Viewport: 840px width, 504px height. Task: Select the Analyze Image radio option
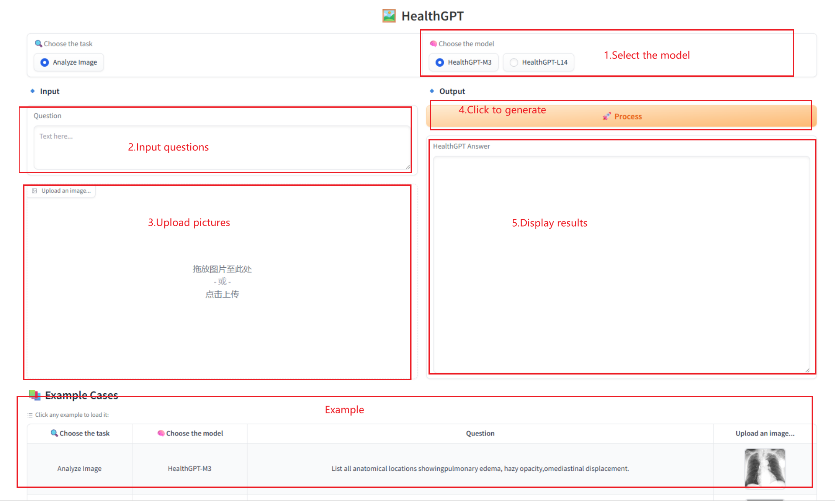point(45,62)
